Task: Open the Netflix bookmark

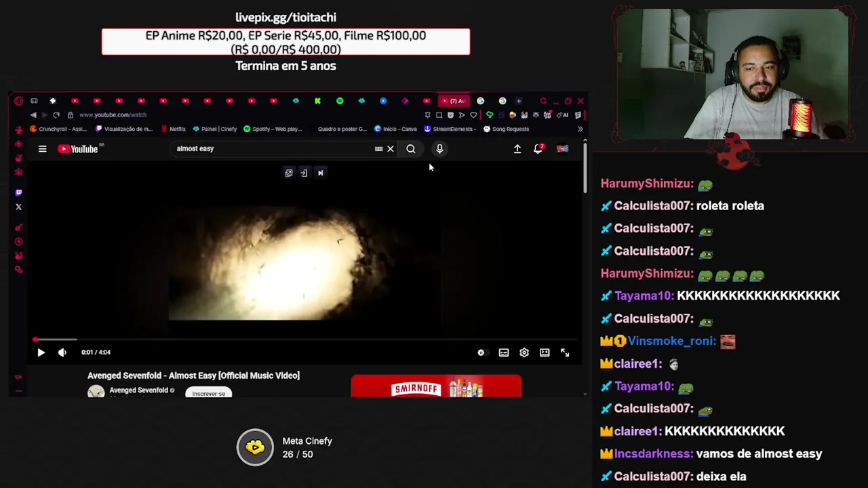Action: click(174, 129)
